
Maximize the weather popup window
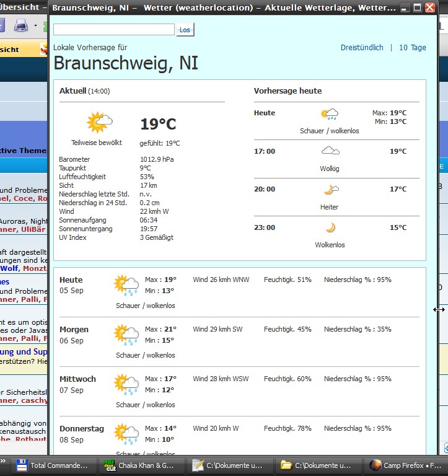418,7
